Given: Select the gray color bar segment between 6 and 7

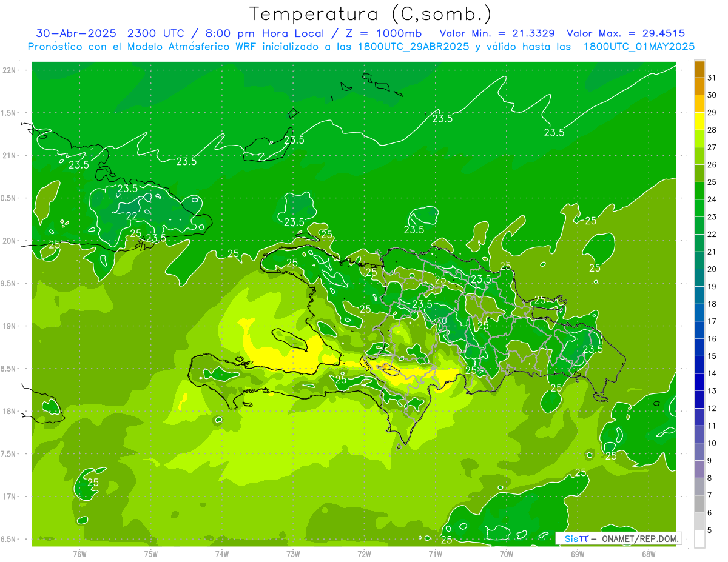Looking at the screenshot, I should [699, 504].
